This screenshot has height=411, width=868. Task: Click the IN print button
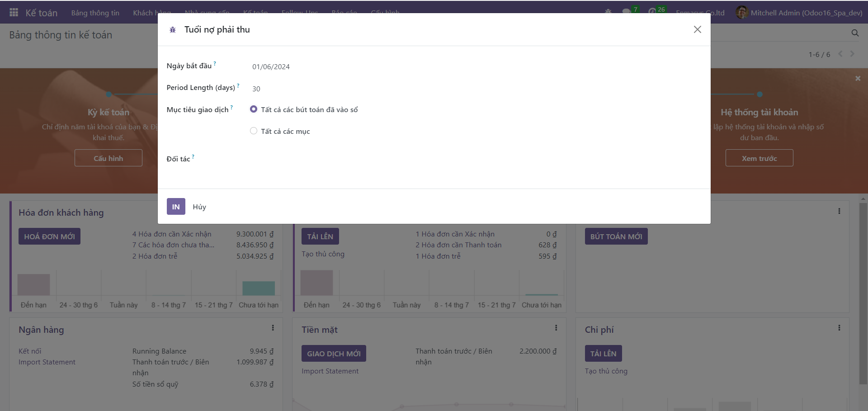click(176, 207)
